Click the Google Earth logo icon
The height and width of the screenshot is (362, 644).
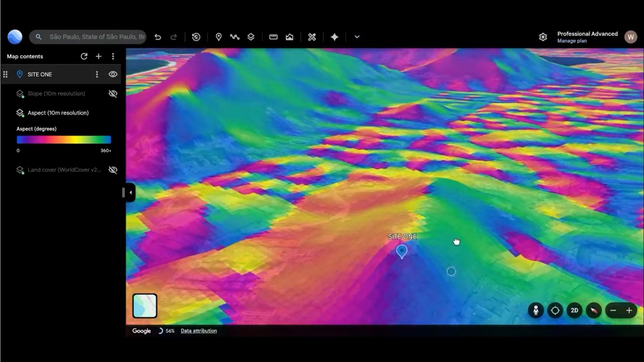(15, 37)
